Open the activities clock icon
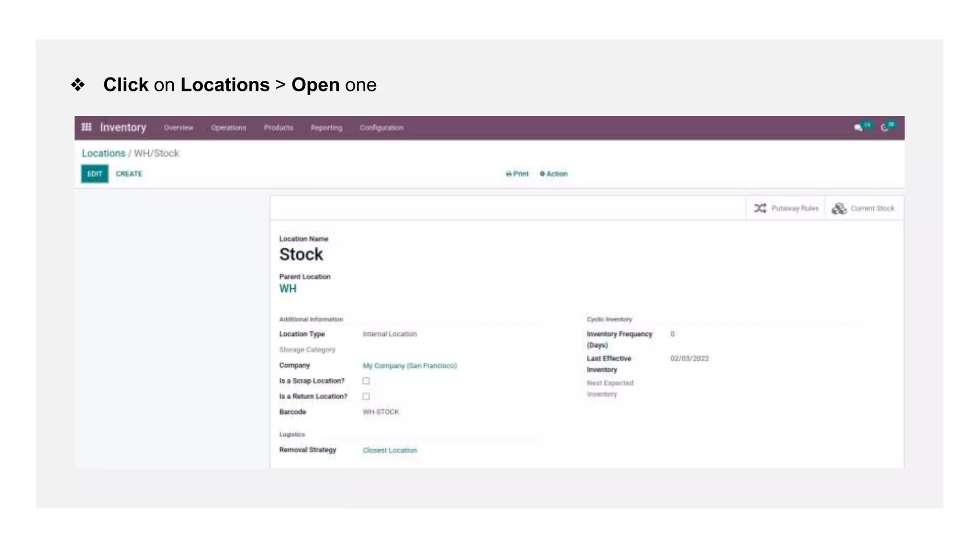The height and width of the screenshot is (551, 980). [885, 128]
